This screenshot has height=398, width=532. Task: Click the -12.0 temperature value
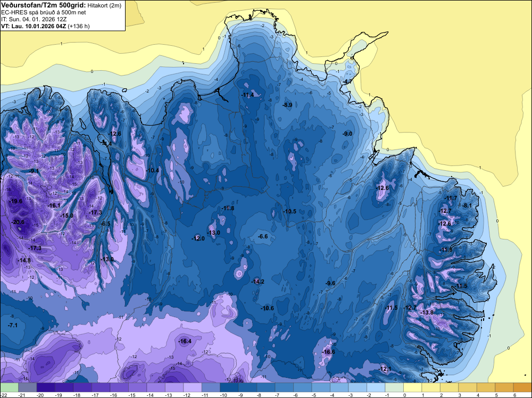click(x=198, y=238)
